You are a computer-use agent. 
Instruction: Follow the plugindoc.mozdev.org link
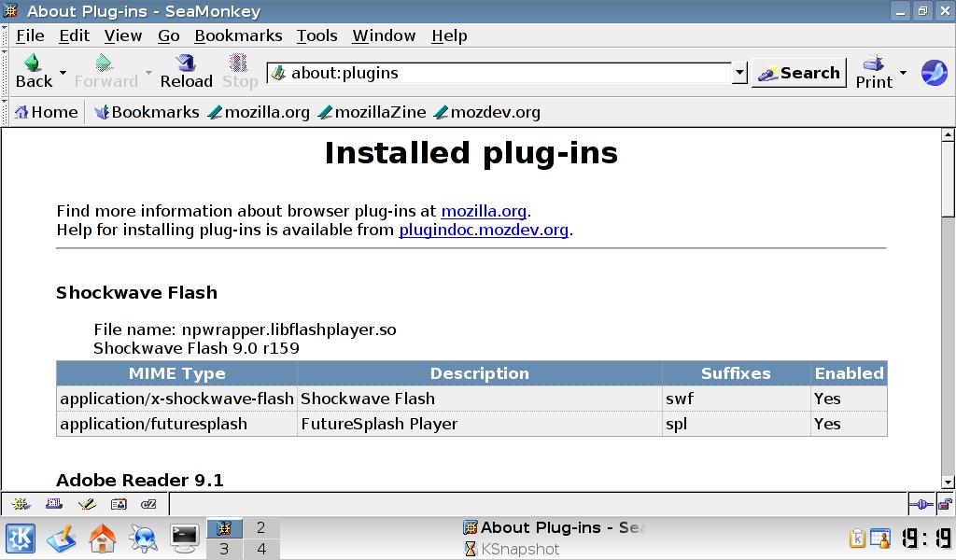(x=484, y=230)
